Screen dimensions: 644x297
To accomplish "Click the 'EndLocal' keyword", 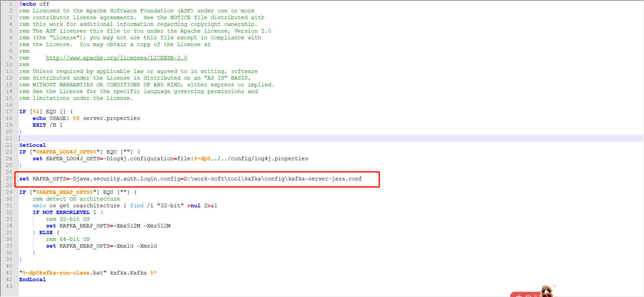I will coord(32,280).
